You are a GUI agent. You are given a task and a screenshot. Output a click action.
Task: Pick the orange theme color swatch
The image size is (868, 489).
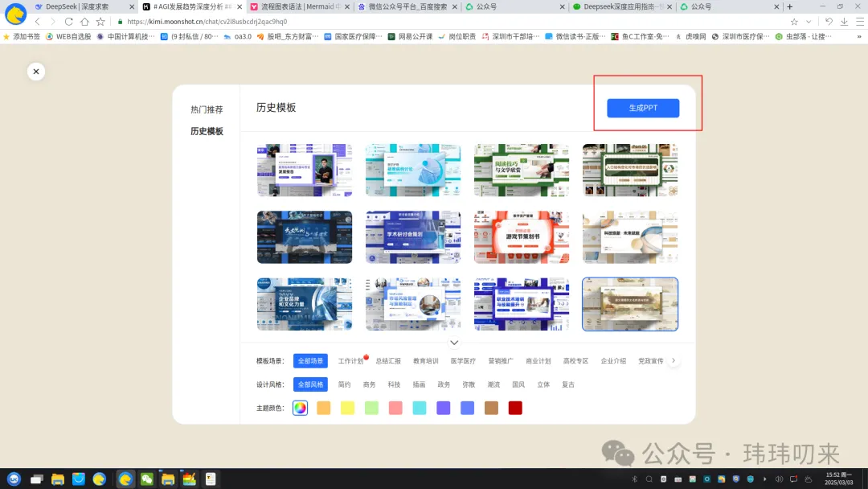[324, 408]
